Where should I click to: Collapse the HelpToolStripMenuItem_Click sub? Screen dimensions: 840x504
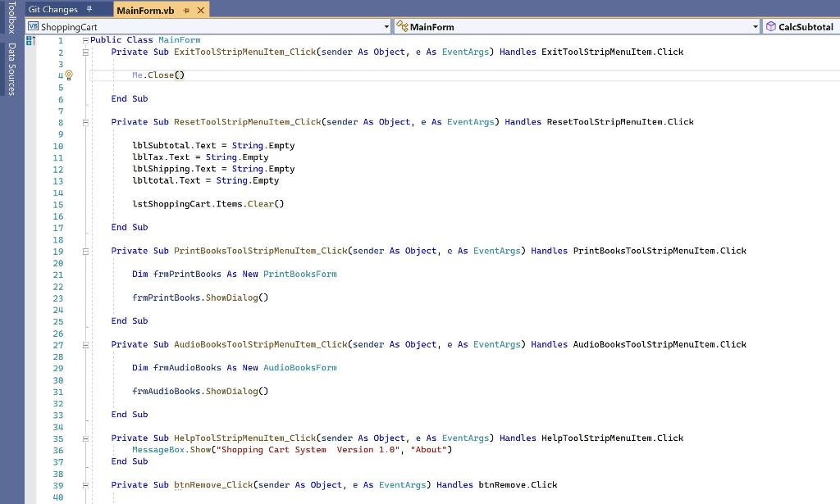coord(85,438)
